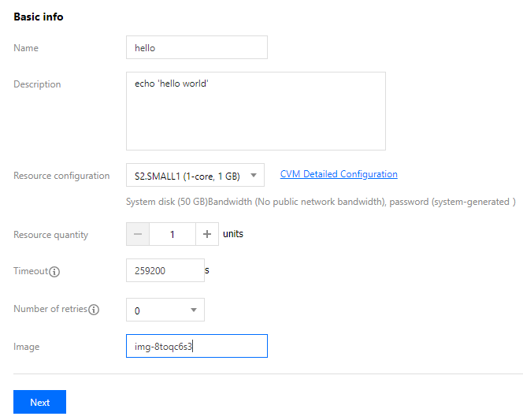The height and width of the screenshot is (420, 523).
Task: Click the Resource quantity label
Action: [x=51, y=235]
